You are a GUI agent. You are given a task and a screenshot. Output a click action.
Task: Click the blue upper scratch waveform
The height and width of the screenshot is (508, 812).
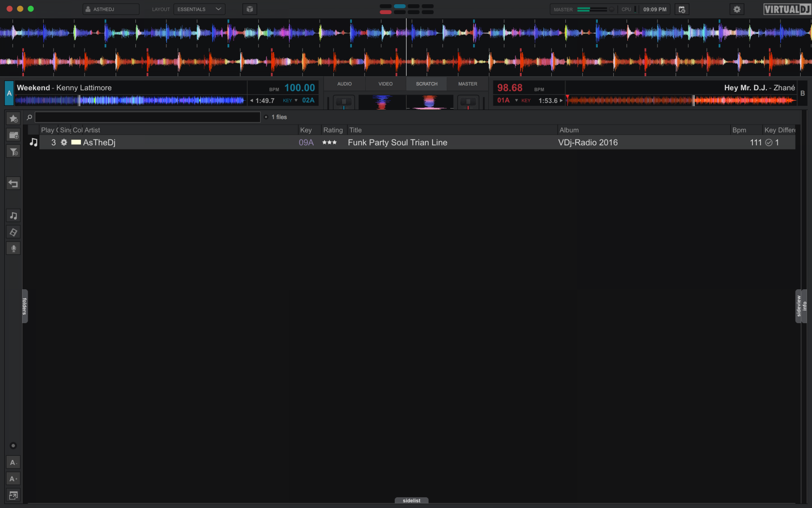coord(406,32)
